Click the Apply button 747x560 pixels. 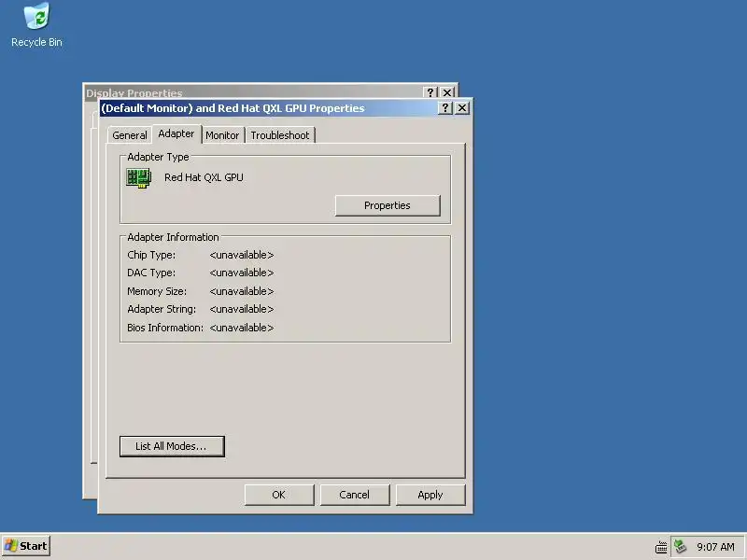[430, 495]
